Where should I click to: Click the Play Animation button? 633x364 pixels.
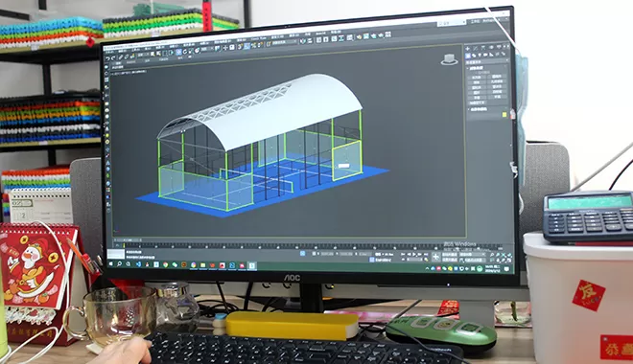(x=415, y=254)
